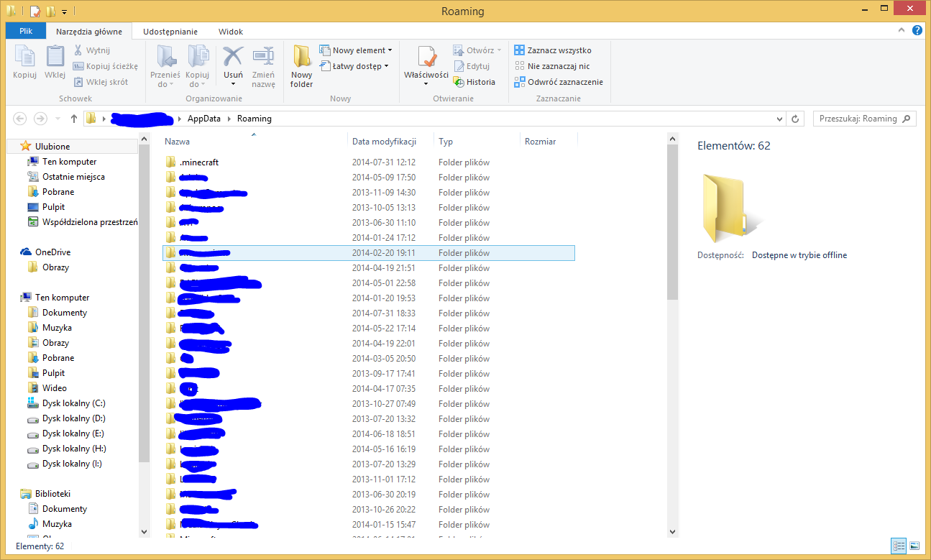
Task: Open Nowy element dropdown
Action: click(356, 50)
